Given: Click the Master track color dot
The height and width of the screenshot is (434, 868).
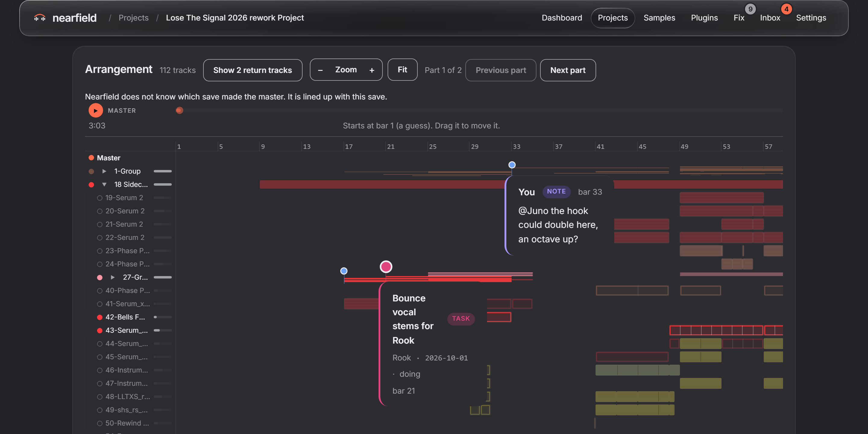Looking at the screenshot, I should tap(91, 158).
